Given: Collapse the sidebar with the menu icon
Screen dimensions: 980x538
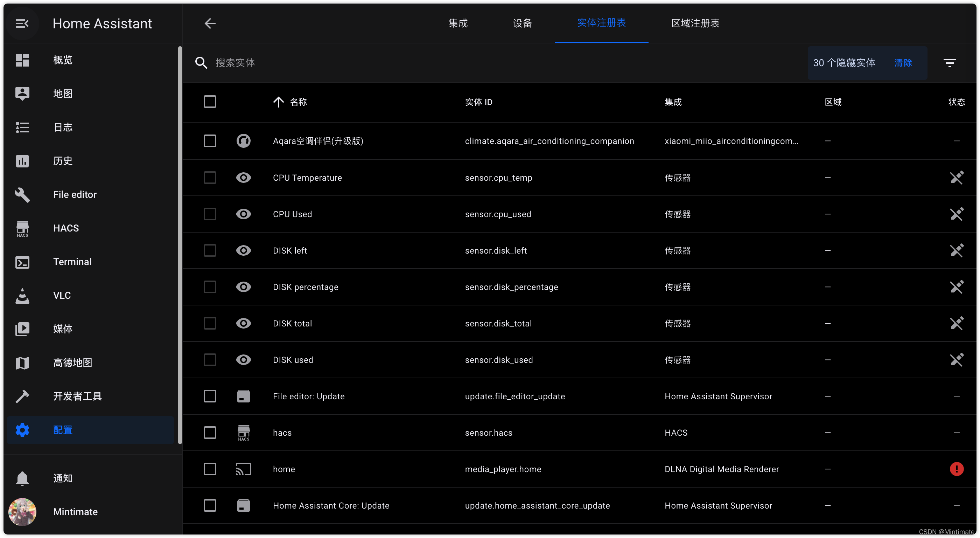Looking at the screenshot, I should click(x=22, y=23).
